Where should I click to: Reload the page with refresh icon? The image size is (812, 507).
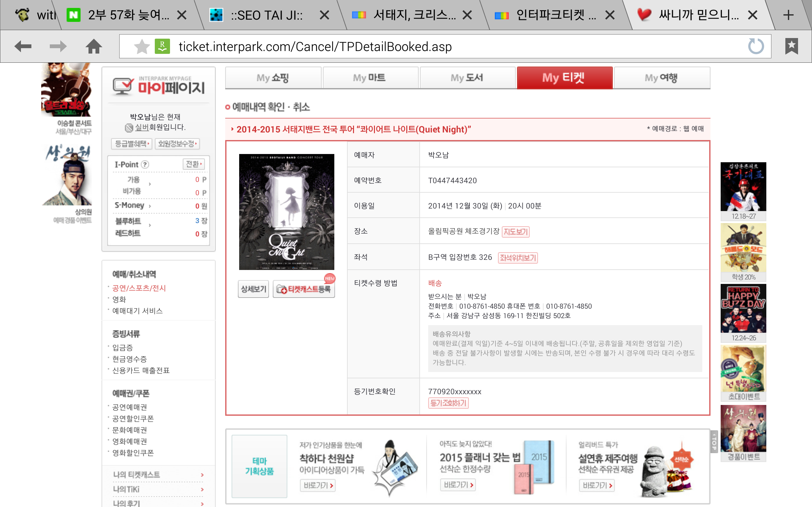[756, 46]
